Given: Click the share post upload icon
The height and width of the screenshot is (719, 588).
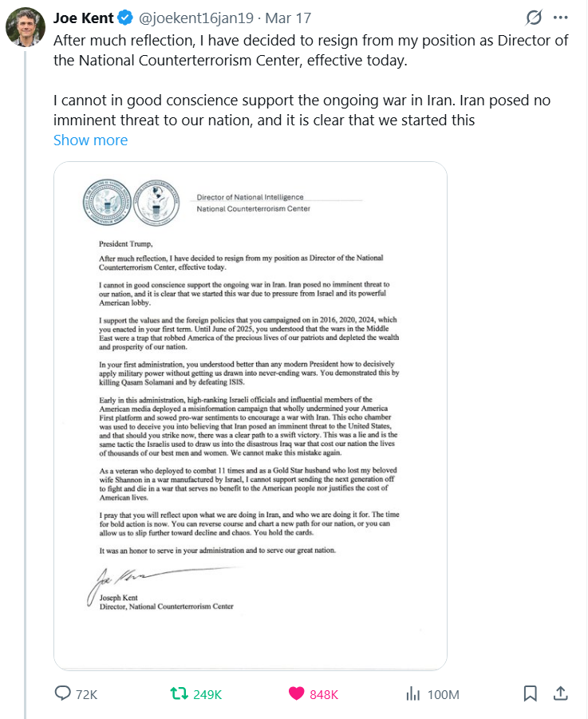Looking at the screenshot, I should (x=560, y=693).
